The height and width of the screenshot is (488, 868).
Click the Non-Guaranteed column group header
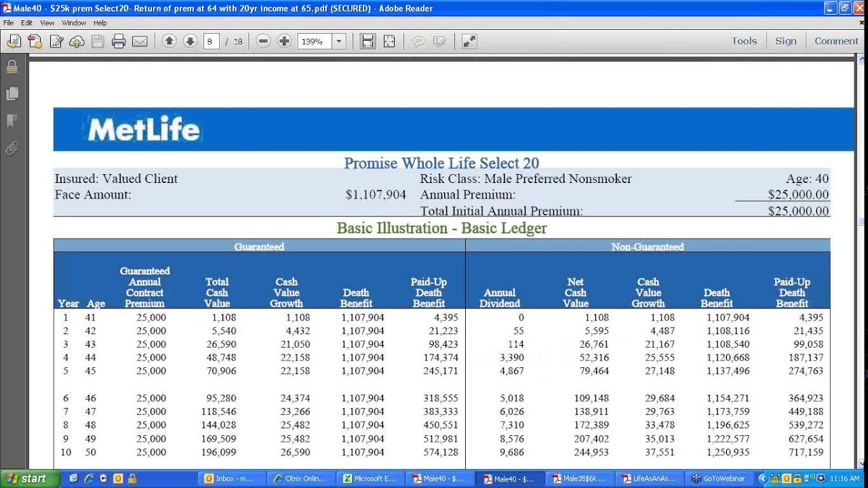pyautogui.click(x=648, y=247)
